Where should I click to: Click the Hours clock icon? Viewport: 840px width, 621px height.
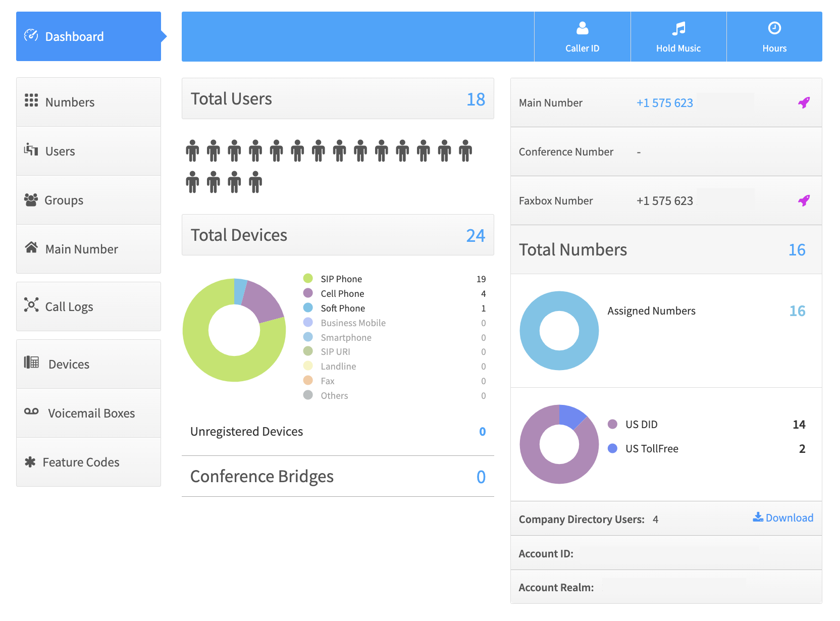(774, 28)
